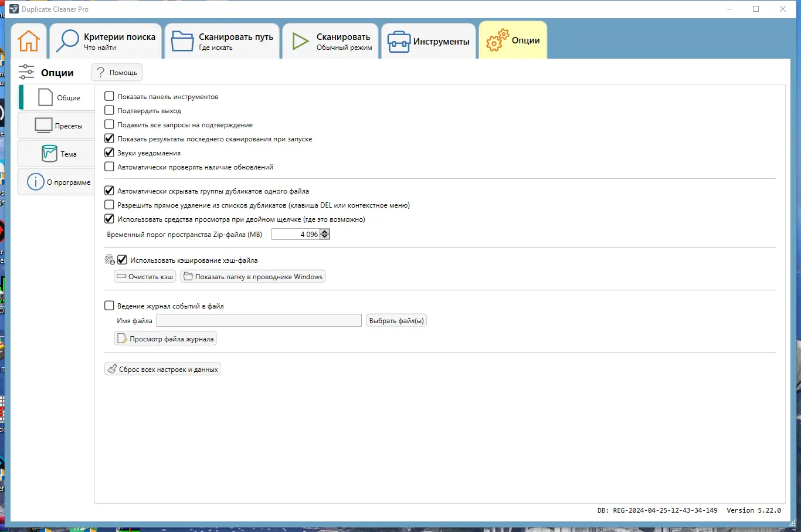Viewport: 801px width, 532px height.
Task: Select the gears icon for Опции
Action: pos(497,40)
